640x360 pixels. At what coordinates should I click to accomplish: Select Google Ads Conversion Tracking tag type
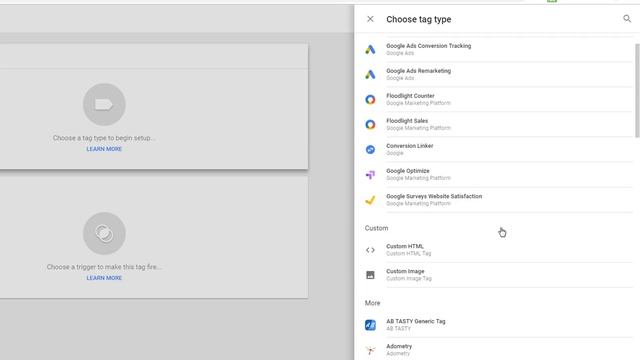click(498, 49)
